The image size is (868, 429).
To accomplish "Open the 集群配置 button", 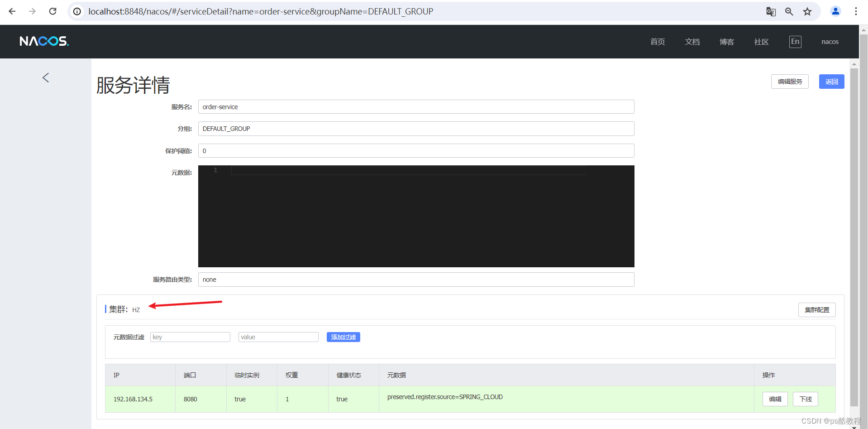I will coord(817,310).
